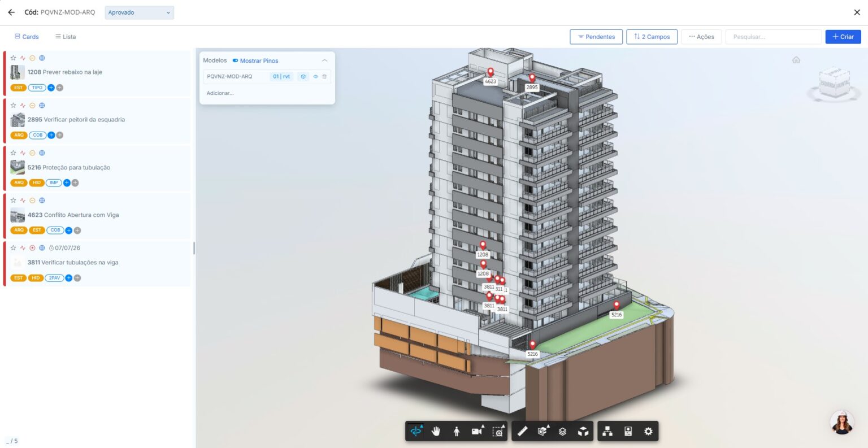Hide PQVNZ-MOD-ARQ model with eye icon

tap(316, 77)
